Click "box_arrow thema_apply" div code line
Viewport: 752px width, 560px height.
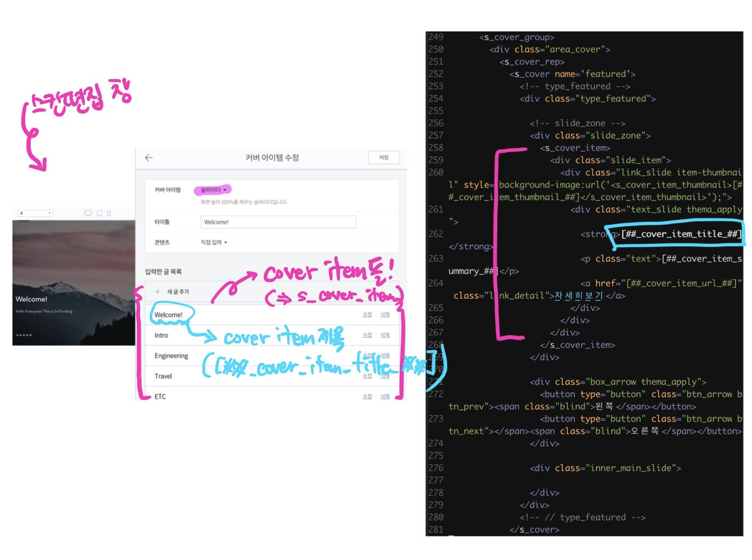tap(618, 382)
